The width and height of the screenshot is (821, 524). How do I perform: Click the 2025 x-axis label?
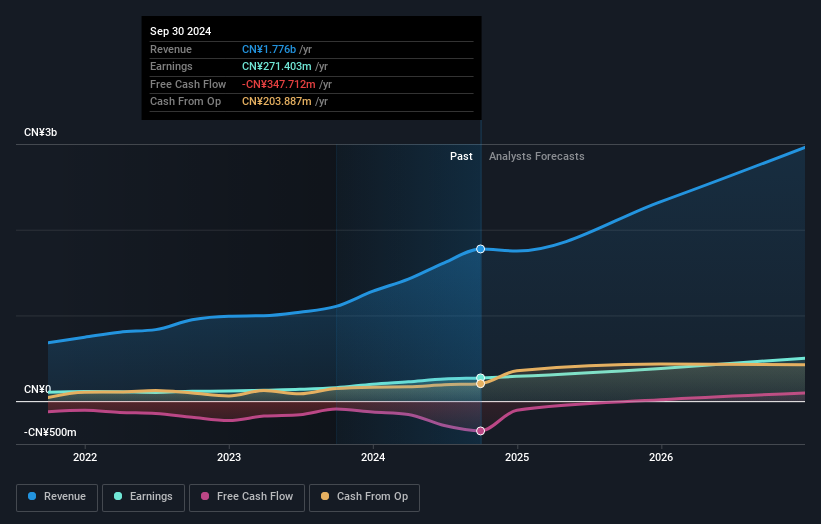tap(517, 457)
